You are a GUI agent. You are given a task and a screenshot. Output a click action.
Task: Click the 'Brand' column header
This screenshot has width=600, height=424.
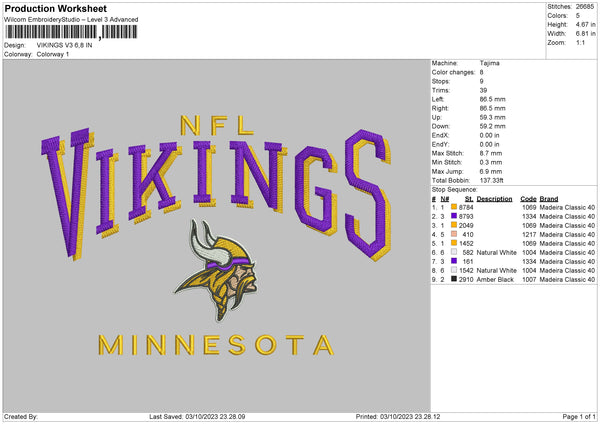tap(549, 199)
